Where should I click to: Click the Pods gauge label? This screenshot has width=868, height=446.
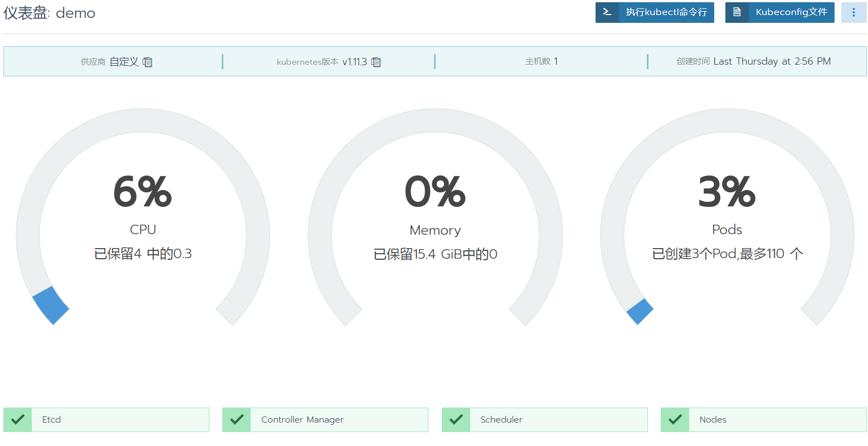coord(727,230)
